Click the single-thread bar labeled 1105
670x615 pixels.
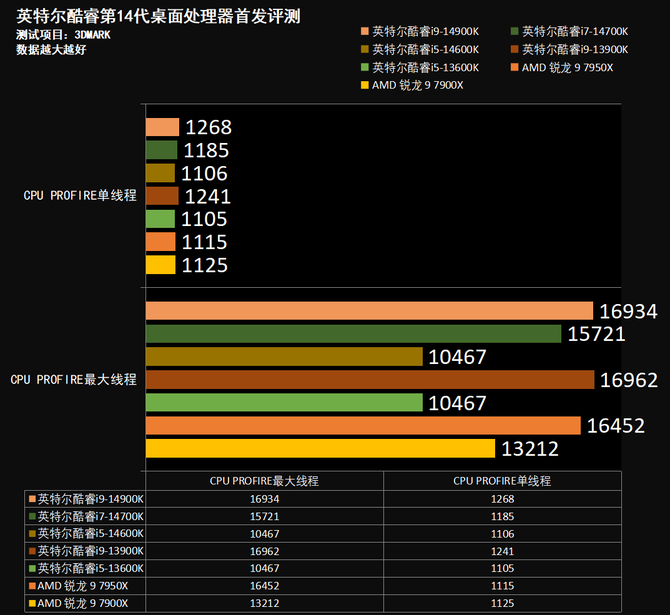[160, 219]
